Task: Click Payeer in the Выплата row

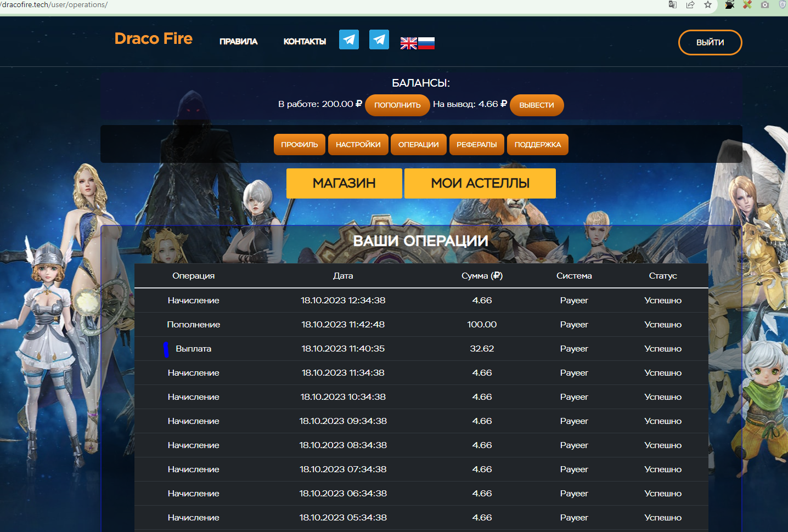Action: 574,349
